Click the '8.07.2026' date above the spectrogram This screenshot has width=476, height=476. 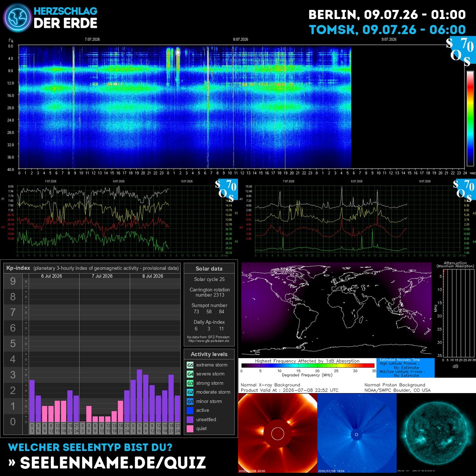point(240,39)
